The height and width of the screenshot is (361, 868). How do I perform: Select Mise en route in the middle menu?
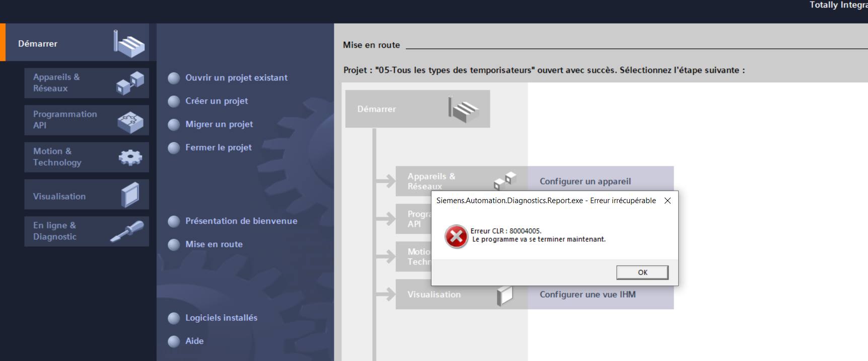pyautogui.click(x=213, y=244)
